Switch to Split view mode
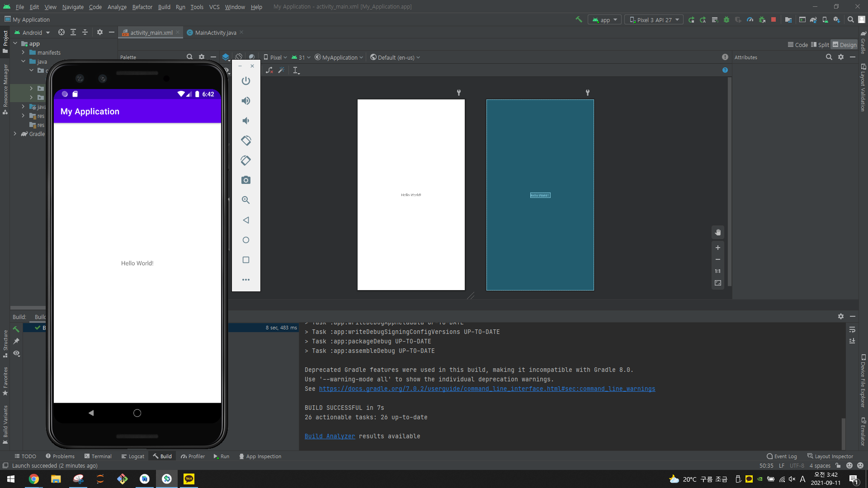868x488 pixels. (820, 45)
